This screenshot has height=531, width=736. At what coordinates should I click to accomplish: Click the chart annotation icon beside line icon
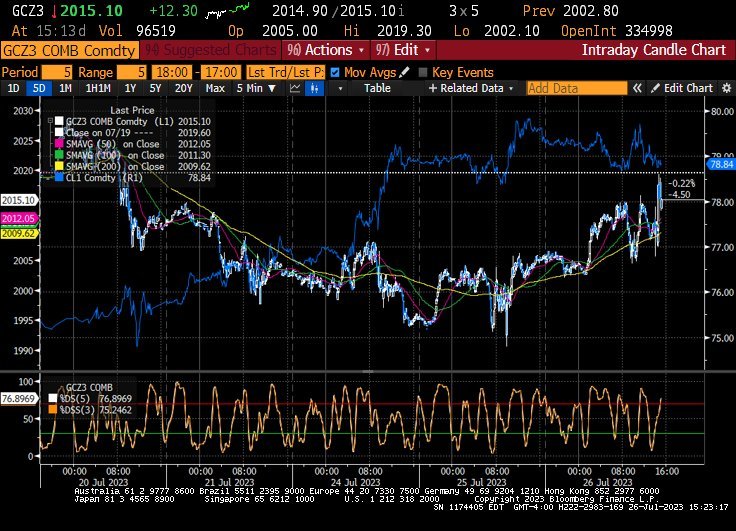(317, 88)
